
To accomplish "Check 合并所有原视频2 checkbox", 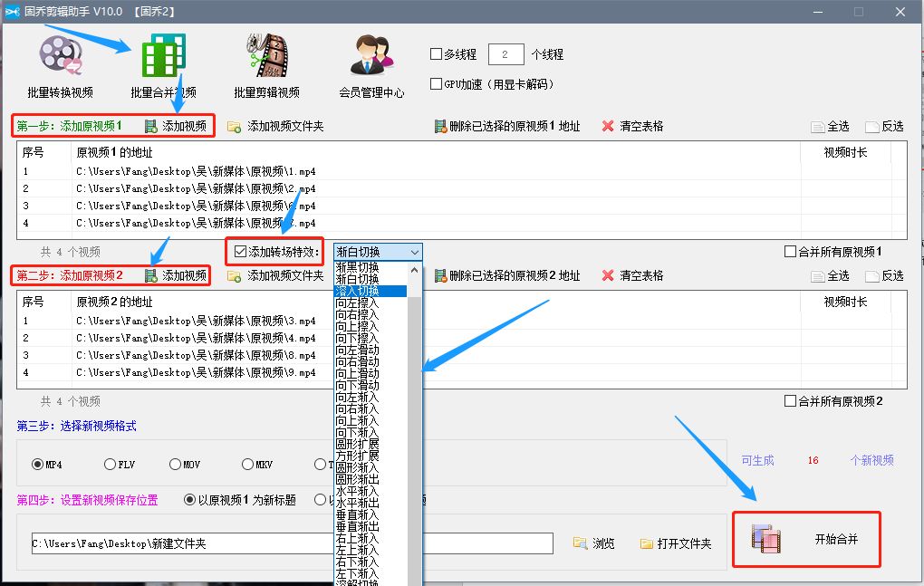I will point(790,401).
